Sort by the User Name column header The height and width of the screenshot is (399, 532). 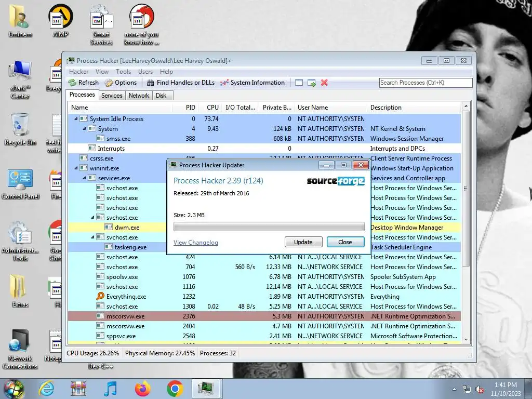[330, 108]
